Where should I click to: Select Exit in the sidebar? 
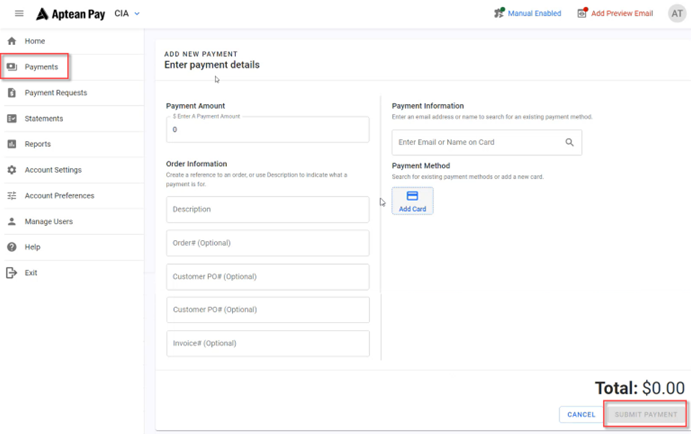point(31,273)
